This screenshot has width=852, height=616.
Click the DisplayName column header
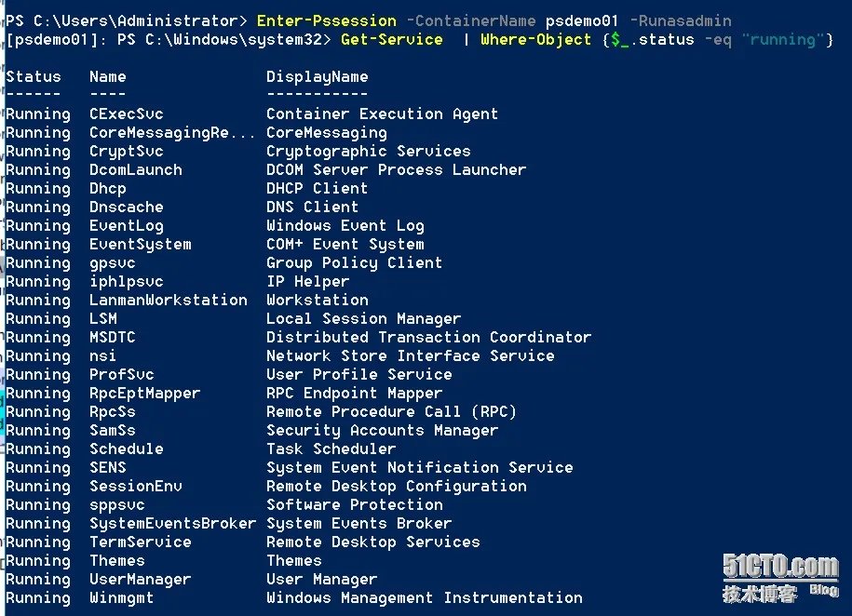click(x=318, y=77)
